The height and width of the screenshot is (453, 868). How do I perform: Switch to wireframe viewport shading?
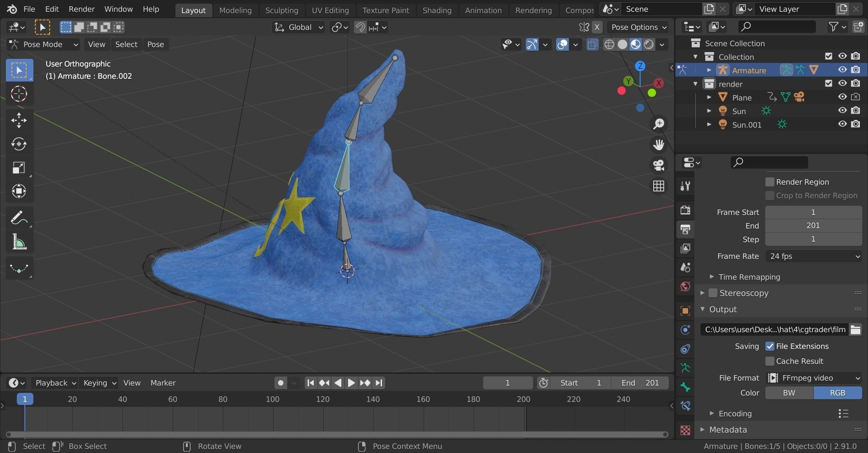(x=609, y=44)
